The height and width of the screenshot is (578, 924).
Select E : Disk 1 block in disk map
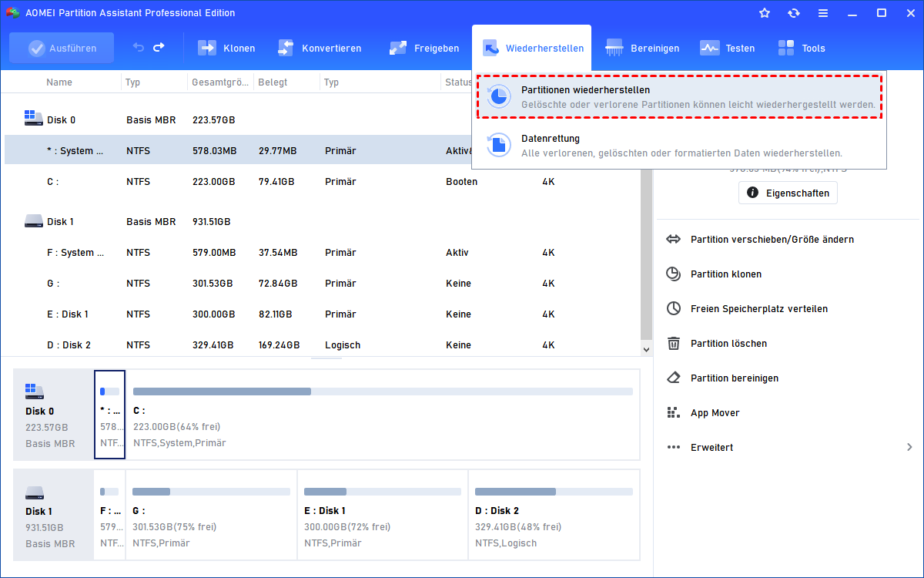click(382, 515)
